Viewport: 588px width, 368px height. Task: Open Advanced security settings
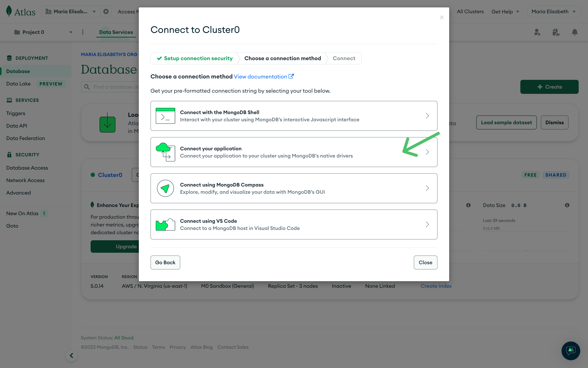click(x=18, y=193)
